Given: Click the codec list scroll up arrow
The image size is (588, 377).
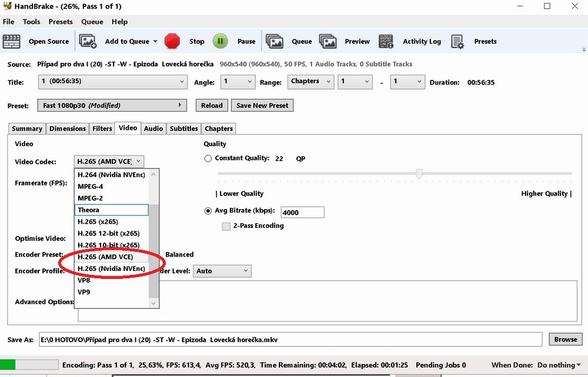Looking at the screenshot, I should [x=153, y=174].
